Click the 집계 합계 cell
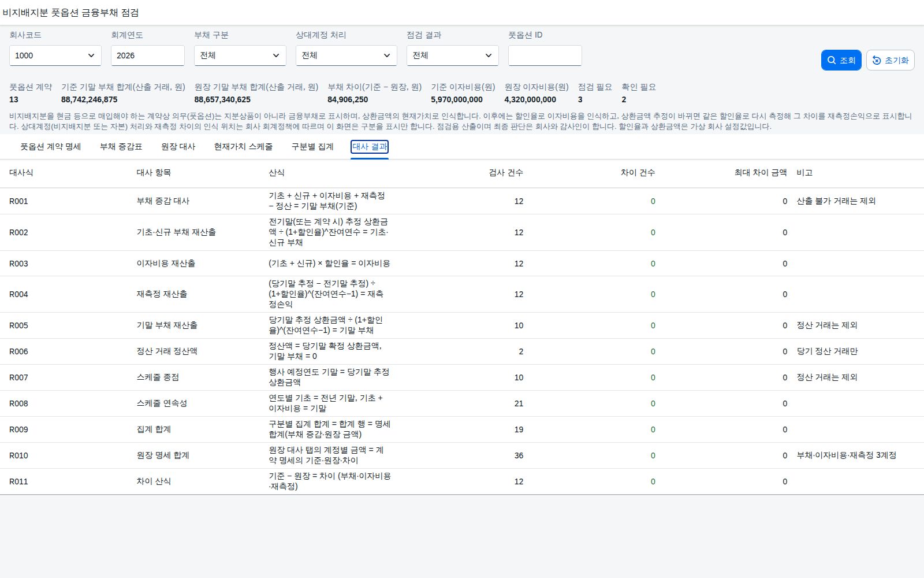 pos(154,429)
